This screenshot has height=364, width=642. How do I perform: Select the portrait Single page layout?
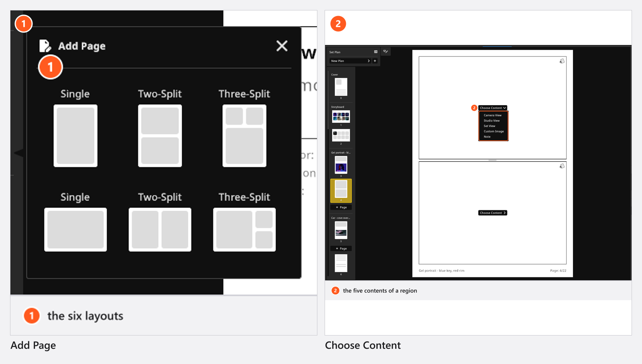75,136
